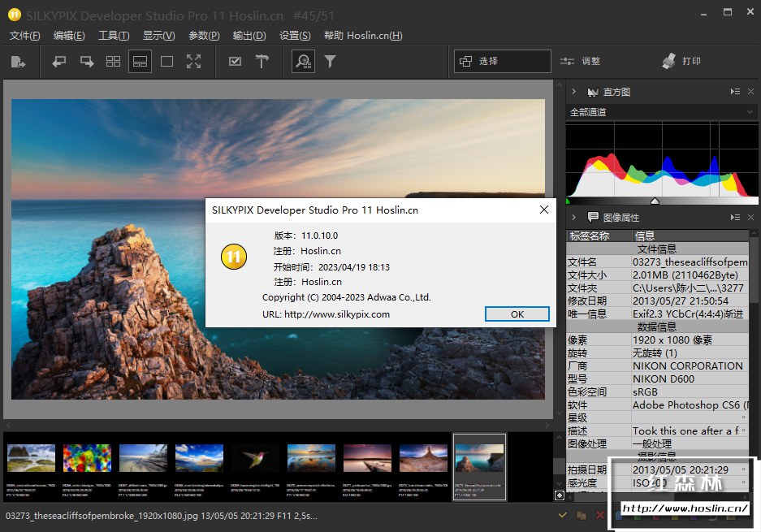Collapse the 直方图 histogram panel chevron
This screenshot has width=761, height=532.
click(x=573, y=92)
